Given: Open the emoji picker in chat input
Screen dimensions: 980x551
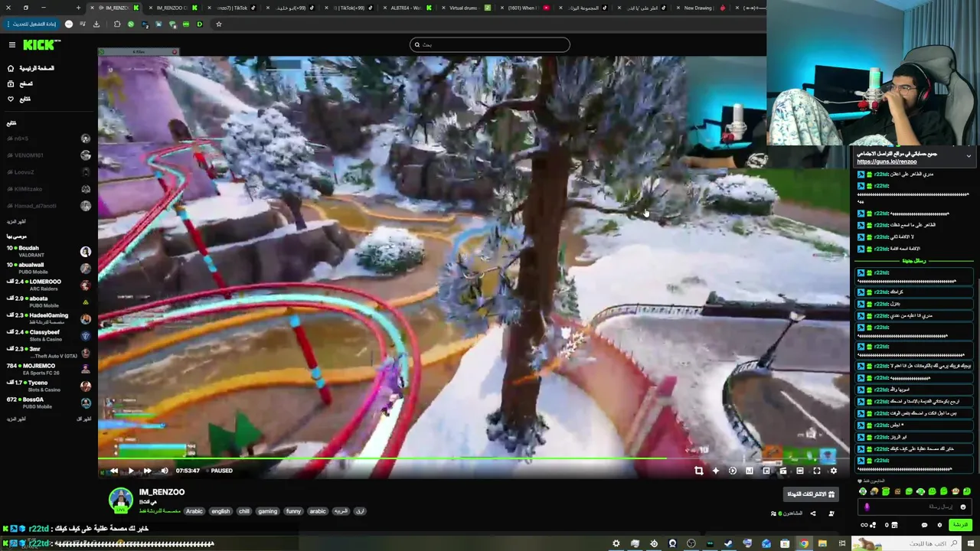Looking at the screenshot, I should pyautogui.click(x=964, y=507).
